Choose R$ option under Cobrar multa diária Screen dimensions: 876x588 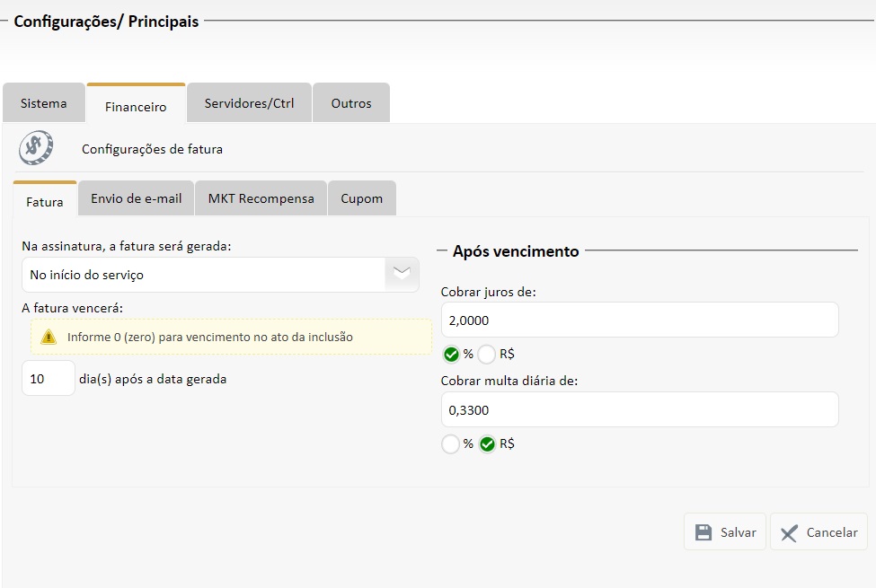[x=487, y=443]
